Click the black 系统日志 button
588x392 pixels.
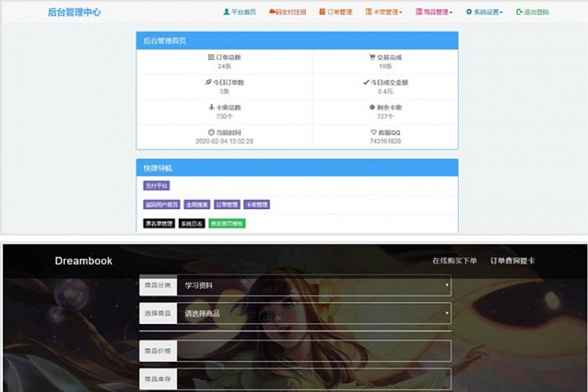click(191, 223)
